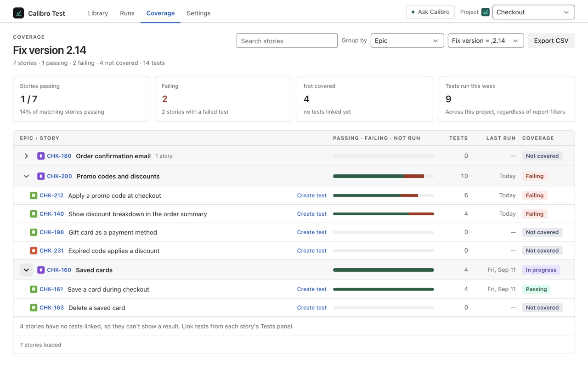Click bug icon next to CHK-231

[x=34, y=251]
